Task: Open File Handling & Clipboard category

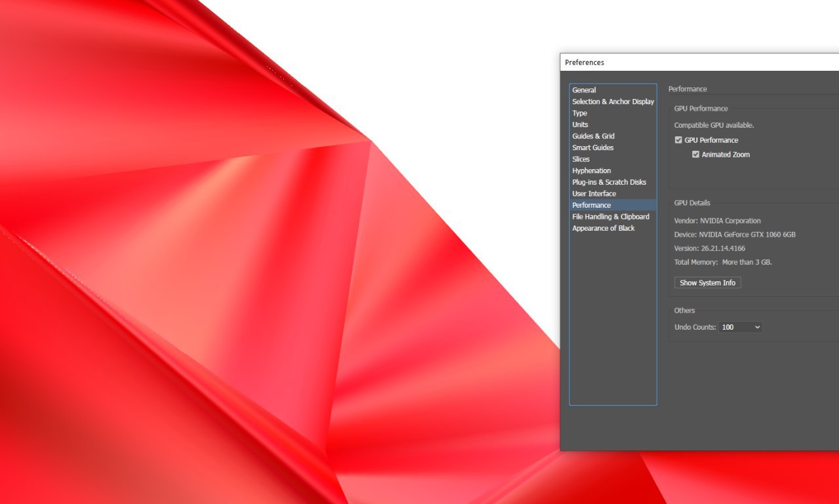Action: click(613, 216)
